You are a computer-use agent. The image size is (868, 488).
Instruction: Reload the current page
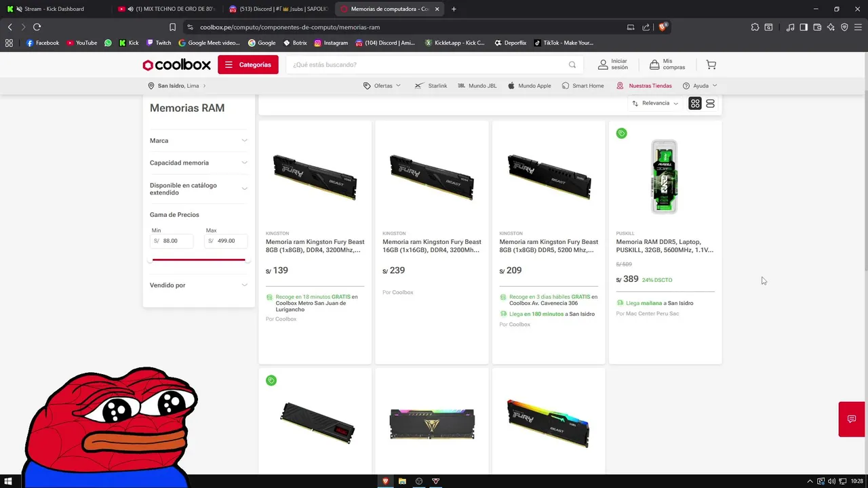tap(37, 27)
